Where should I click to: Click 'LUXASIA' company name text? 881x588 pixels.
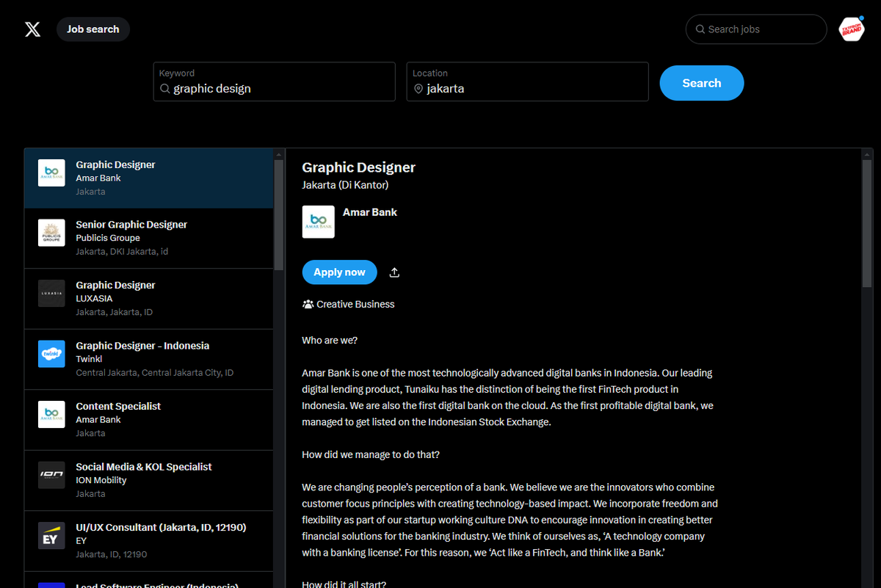click(94, 299)
